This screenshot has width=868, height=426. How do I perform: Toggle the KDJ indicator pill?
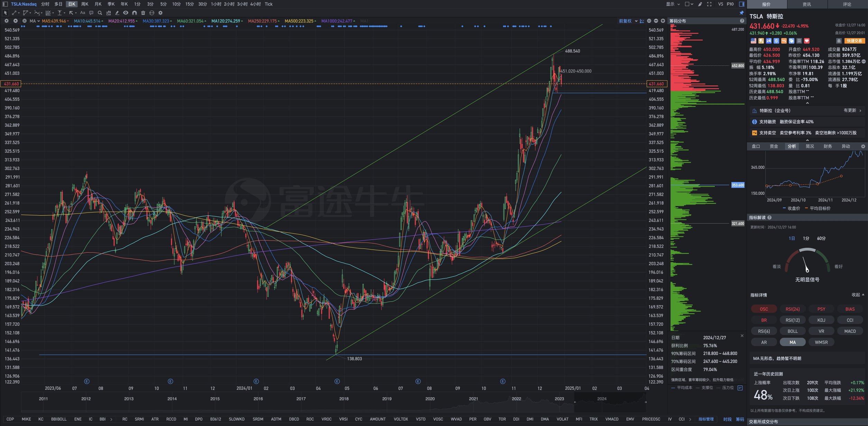pyautogui.click(x=821, y=320)
